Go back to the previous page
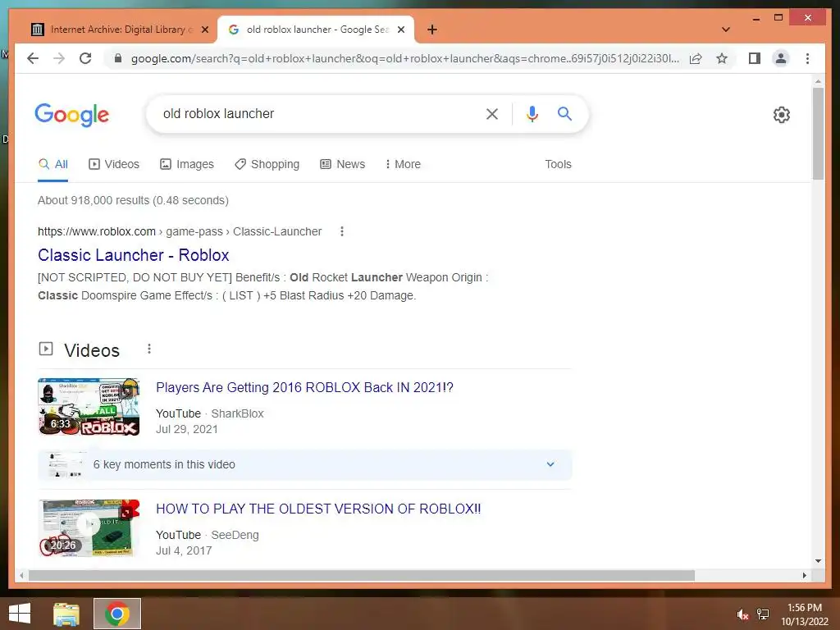Viewport: 840px width, 630px height. coord(33,58)
